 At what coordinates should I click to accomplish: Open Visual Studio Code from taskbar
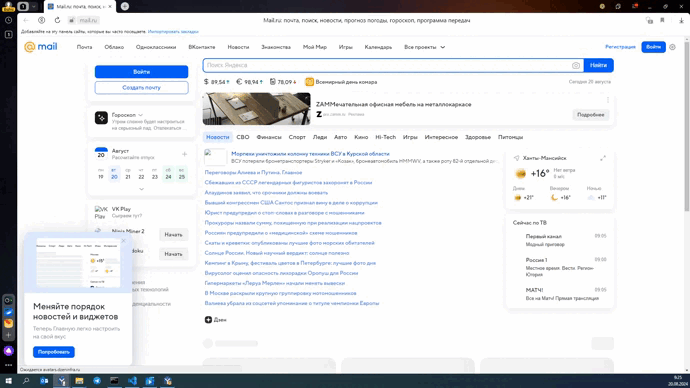[x=132, y=381]
